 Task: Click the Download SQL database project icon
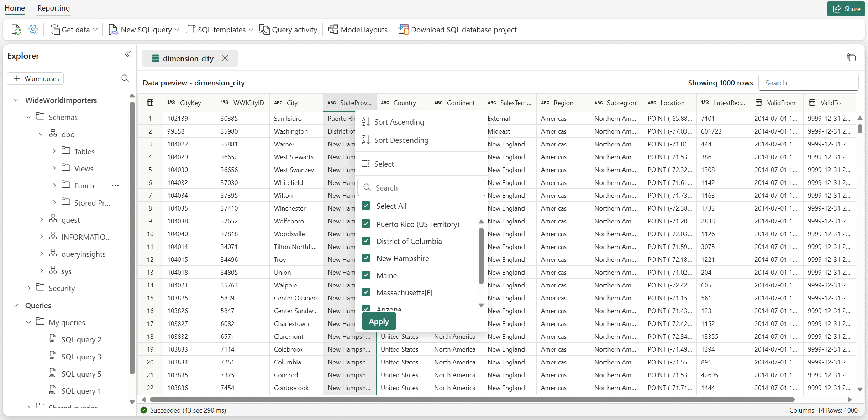(403, 30)
